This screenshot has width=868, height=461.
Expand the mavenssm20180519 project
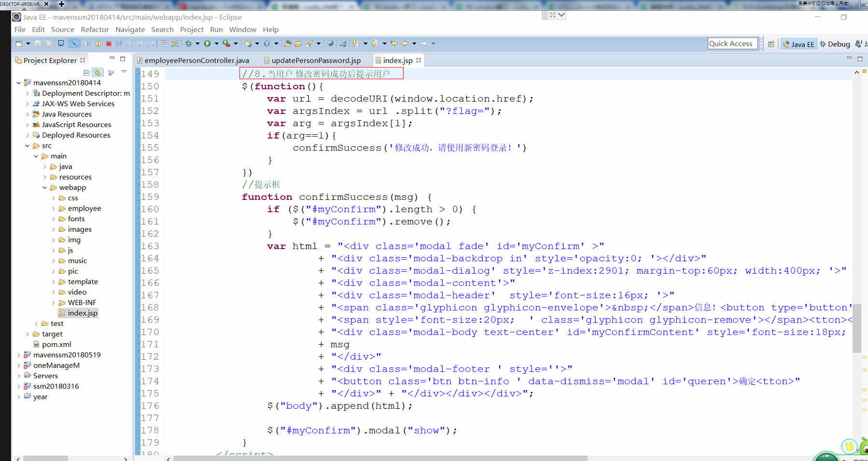coord(19,355)
